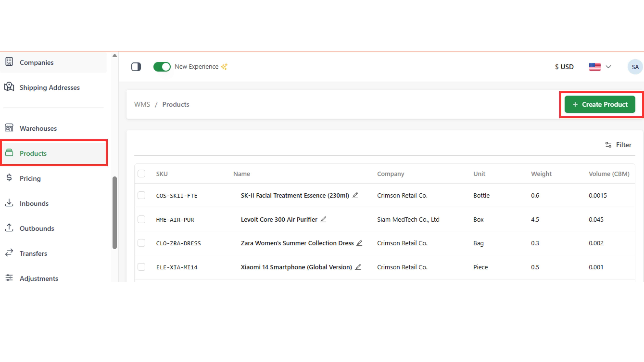644x362 pixels.
Task: Open the SA user avatar
Action: point(635,67)
